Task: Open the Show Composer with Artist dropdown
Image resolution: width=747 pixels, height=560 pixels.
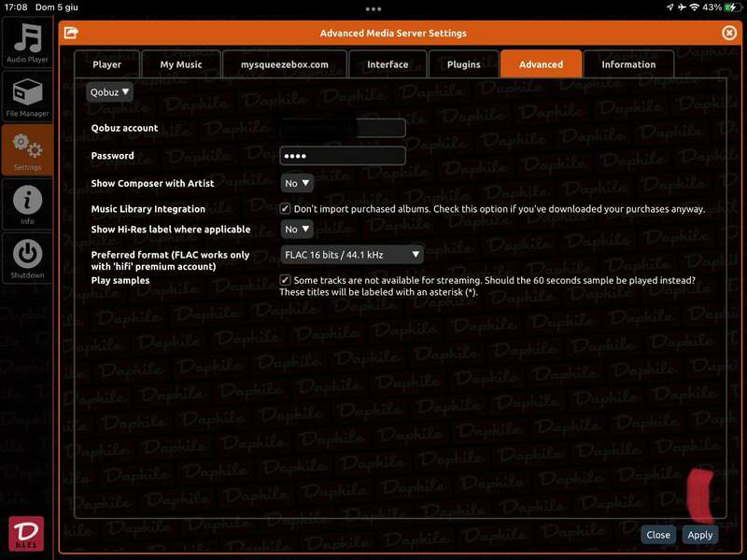Action: click(297, 184)
